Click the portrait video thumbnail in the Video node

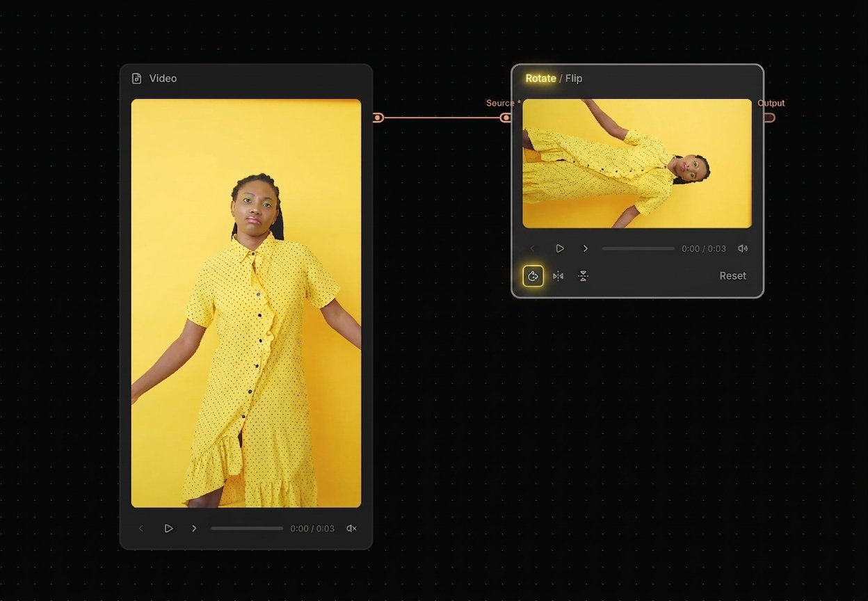click(x=246, y=303)
